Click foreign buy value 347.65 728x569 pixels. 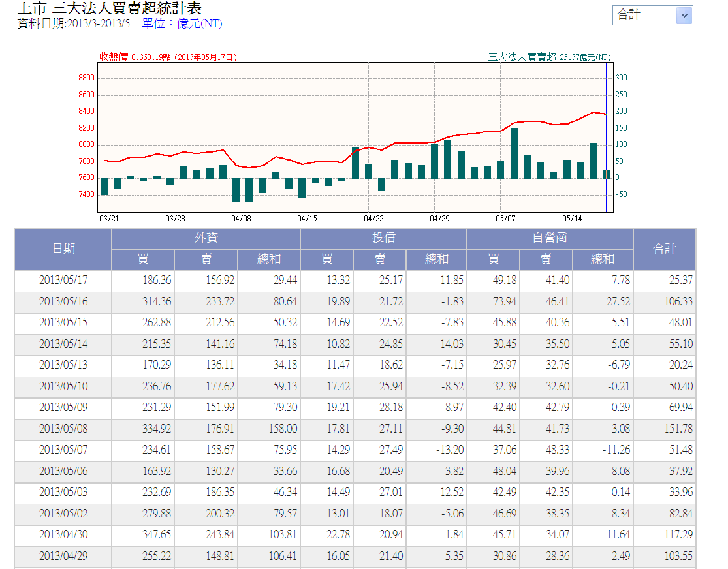tap(157, 534)
